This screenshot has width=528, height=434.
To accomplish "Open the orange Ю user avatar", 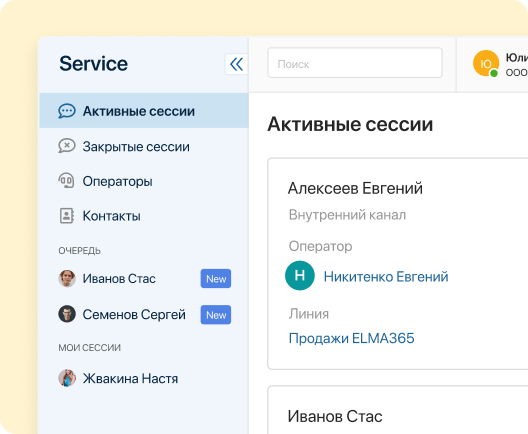I will [x=486, y=63].
